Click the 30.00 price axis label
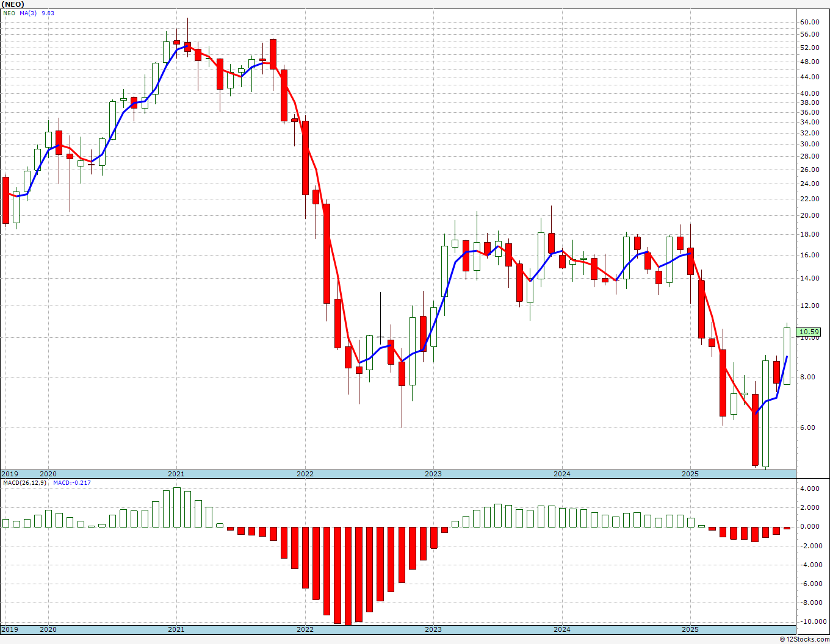Viewport: 830px width, 644px height. coord(809,145)
